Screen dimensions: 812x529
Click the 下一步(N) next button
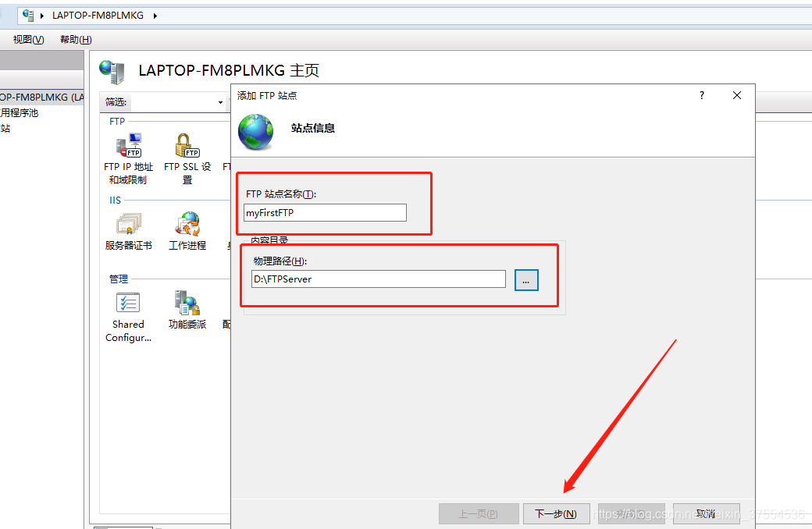click(555, 513)
